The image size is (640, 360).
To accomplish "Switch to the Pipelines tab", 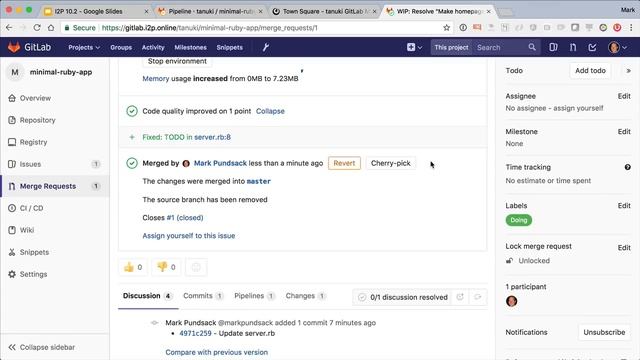I will pyautogui.click(x=254, y=296).
